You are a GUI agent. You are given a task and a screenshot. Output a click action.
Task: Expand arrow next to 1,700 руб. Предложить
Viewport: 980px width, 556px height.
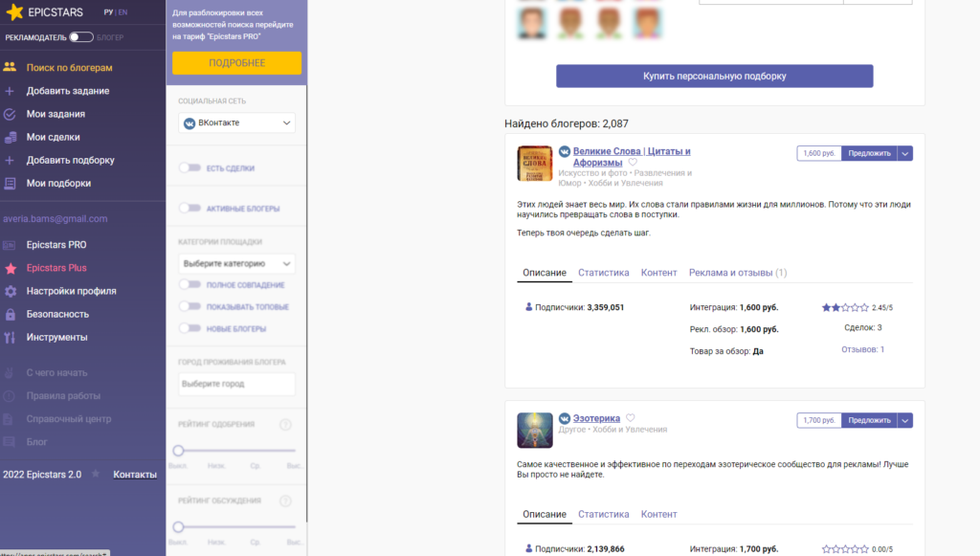tap(905, 420)
